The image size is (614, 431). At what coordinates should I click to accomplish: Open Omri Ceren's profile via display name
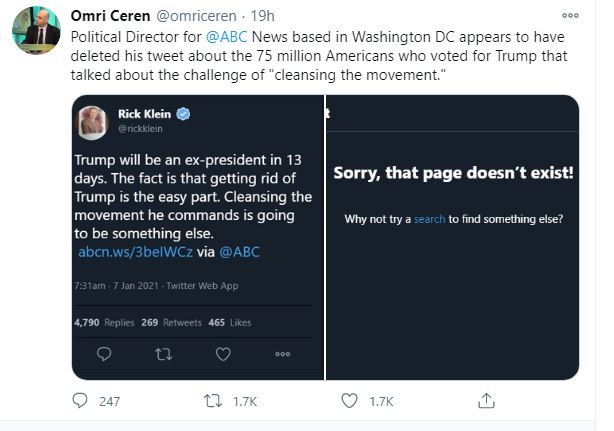[x=109, y=15]
